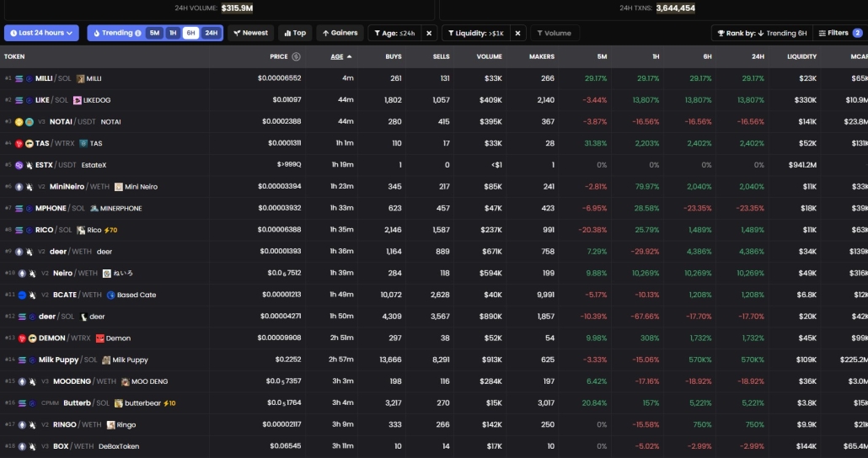Viewport: 868px width, 458px height.
Task: Open the BOX / WETH pair row
Action: [434, 446]
